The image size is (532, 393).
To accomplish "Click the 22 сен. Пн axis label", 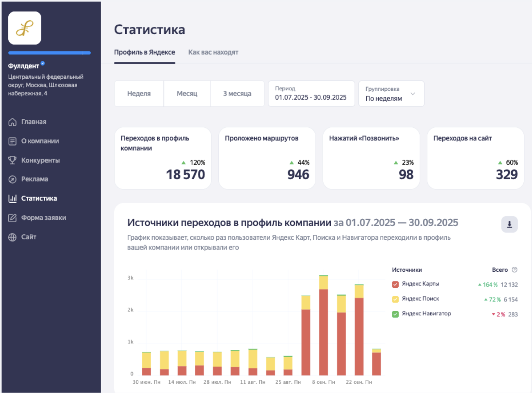I will [x=359, y=382].
